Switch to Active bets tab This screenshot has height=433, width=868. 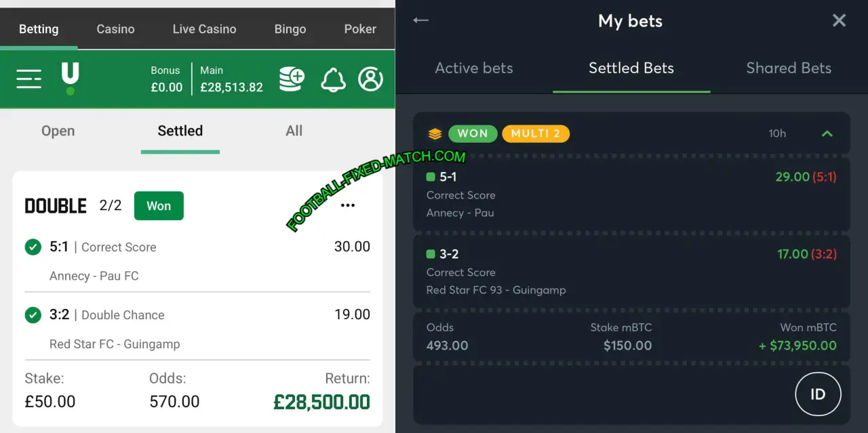(474, 68)
